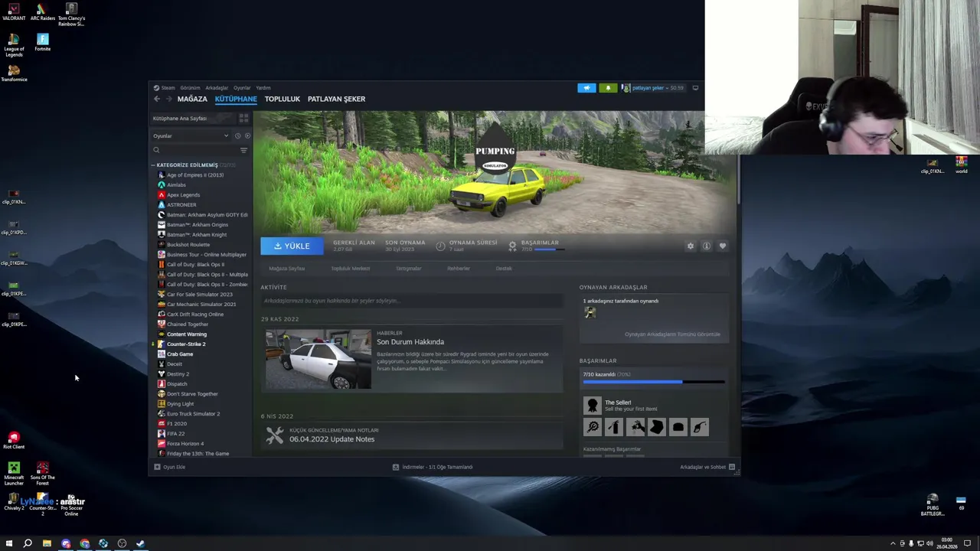Image resolution: width=980 pixels, height=551 pixels.
Task: Select Euro Truck Simulator 2
Action: click(x=193, y=414)
